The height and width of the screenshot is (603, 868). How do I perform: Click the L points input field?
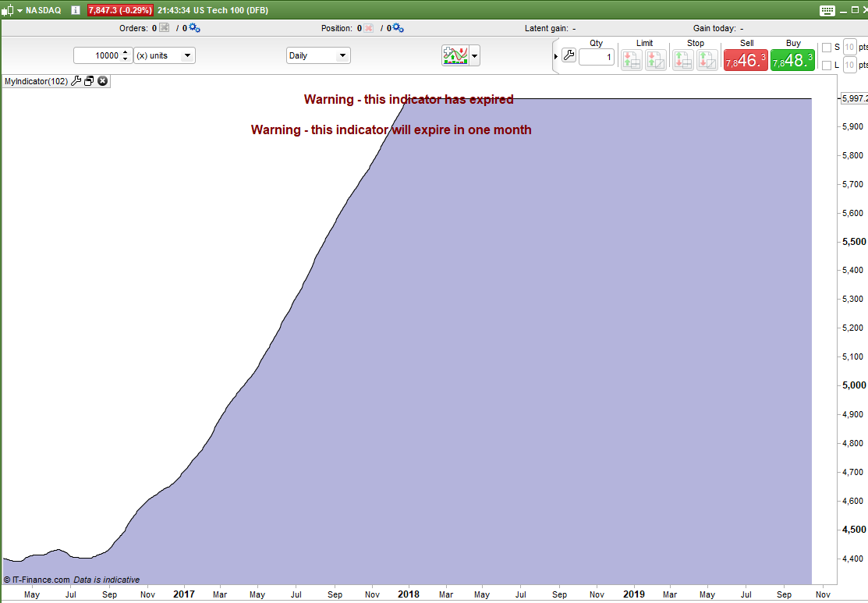(850, 66)
